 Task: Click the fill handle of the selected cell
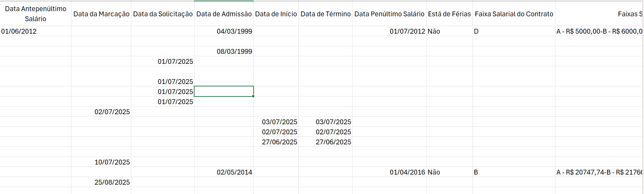(x=253, y=96)
